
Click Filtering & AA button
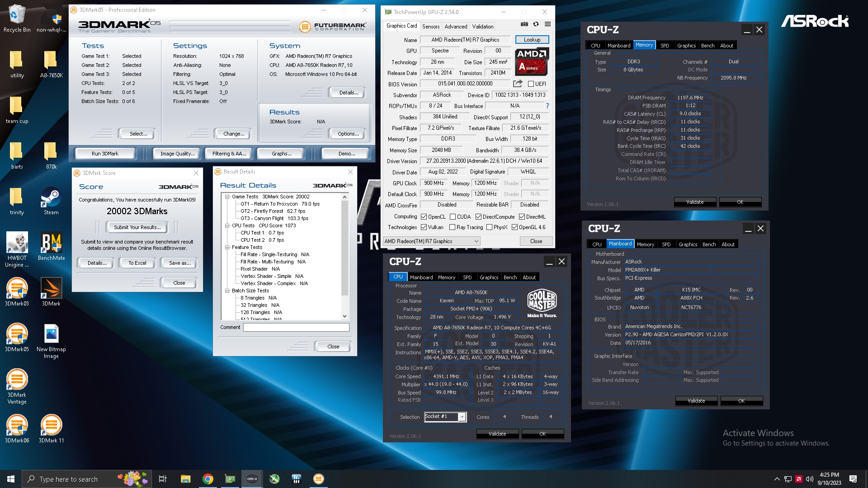229,154
